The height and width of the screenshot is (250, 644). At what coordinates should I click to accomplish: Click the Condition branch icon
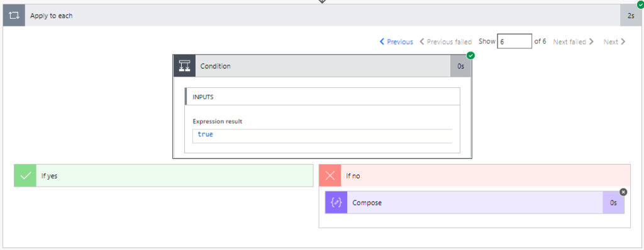184,66
